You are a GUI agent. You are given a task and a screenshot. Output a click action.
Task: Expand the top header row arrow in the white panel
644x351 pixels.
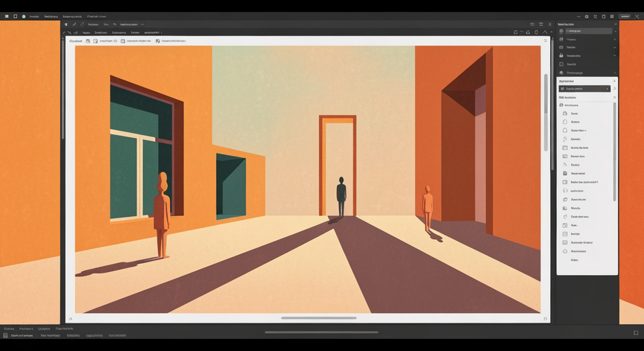(x=614, y=80)
